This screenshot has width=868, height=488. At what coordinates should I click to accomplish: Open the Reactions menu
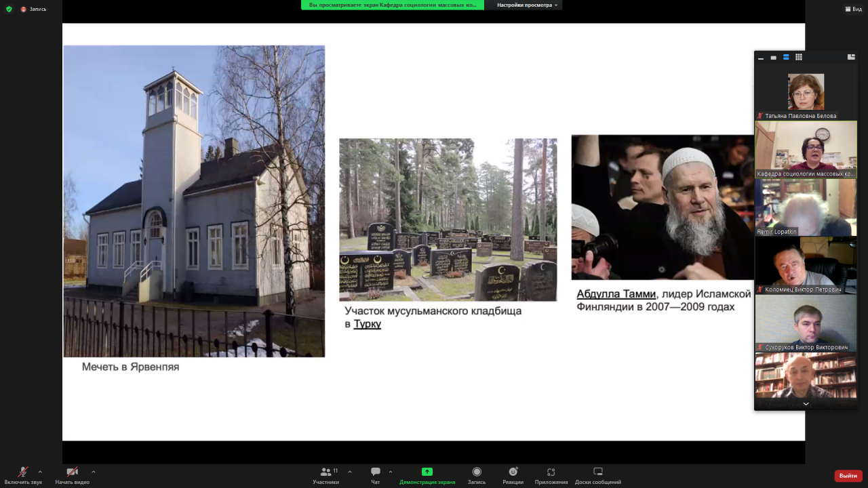pyautogui.click(x=513, y=476)
